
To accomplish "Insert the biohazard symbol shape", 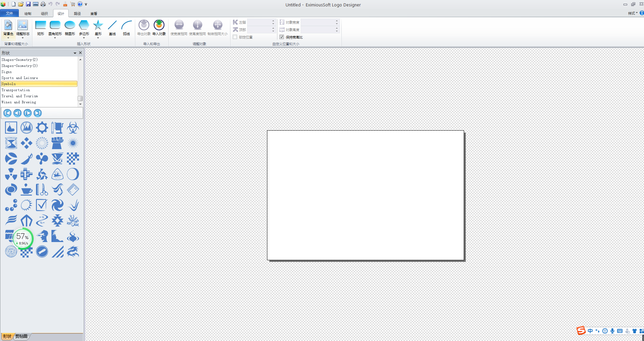I will coord(73,128).
